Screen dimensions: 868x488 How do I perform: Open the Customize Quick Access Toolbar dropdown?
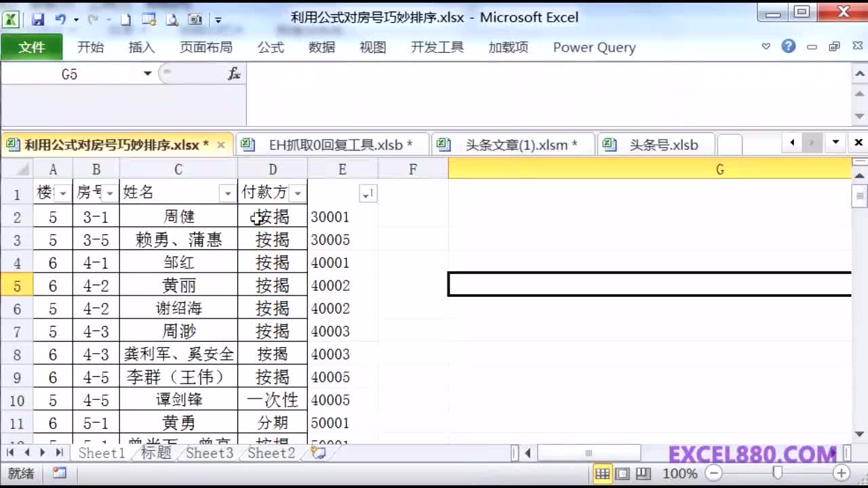[x=217, y=19]
